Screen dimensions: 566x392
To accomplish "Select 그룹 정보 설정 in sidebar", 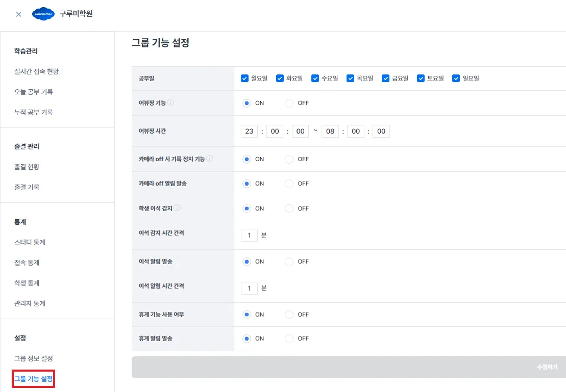I will pos(33,358).
